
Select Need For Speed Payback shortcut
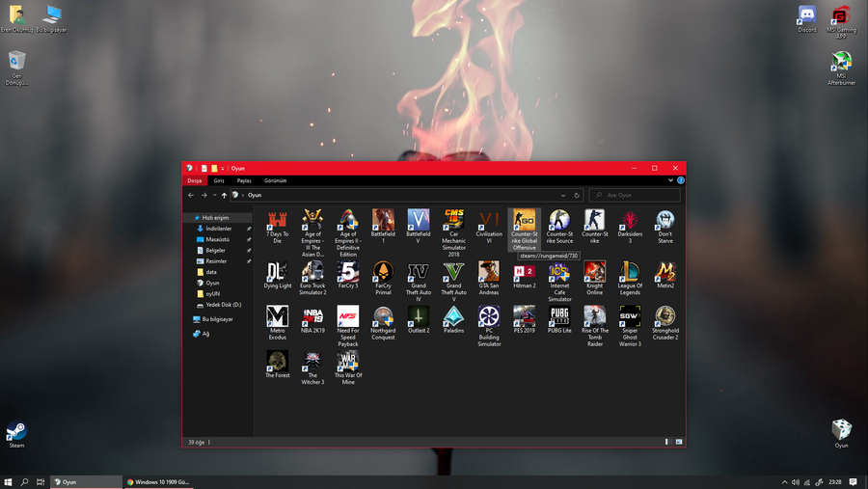[348, 326]
